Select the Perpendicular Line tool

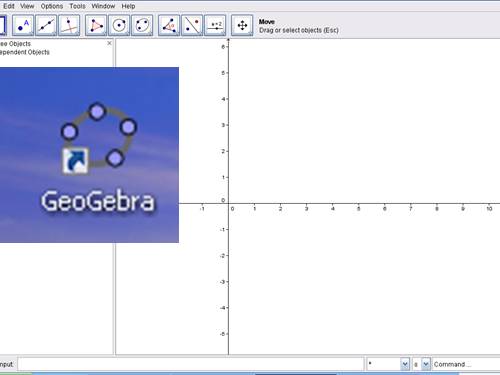click(69, 25)
